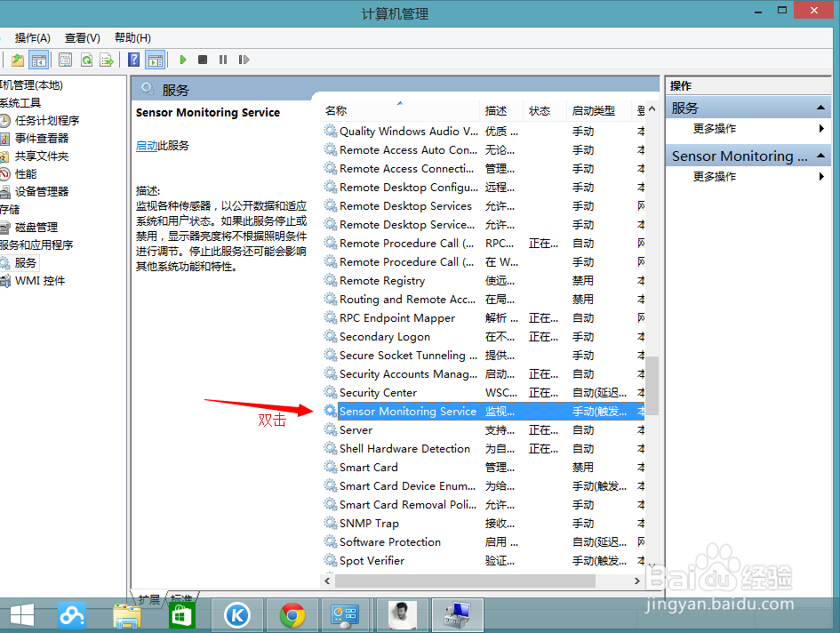Image resolution: width=840 pixels, height=633 pixels.
Task: Pause the service with the pause icon
Action: tap(223, 60)
